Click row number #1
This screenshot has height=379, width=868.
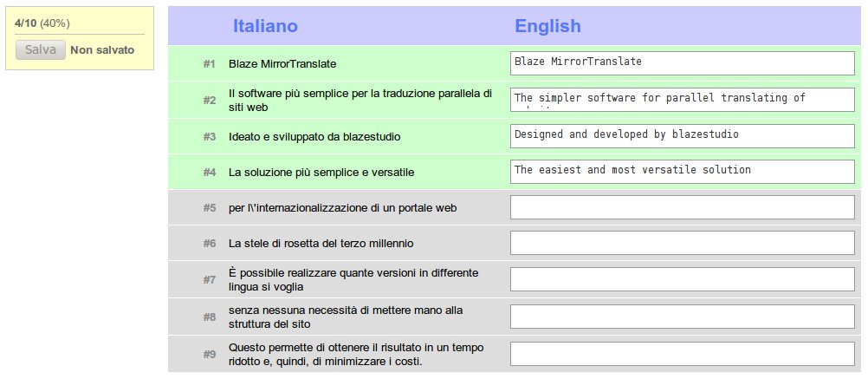[209, 64]
